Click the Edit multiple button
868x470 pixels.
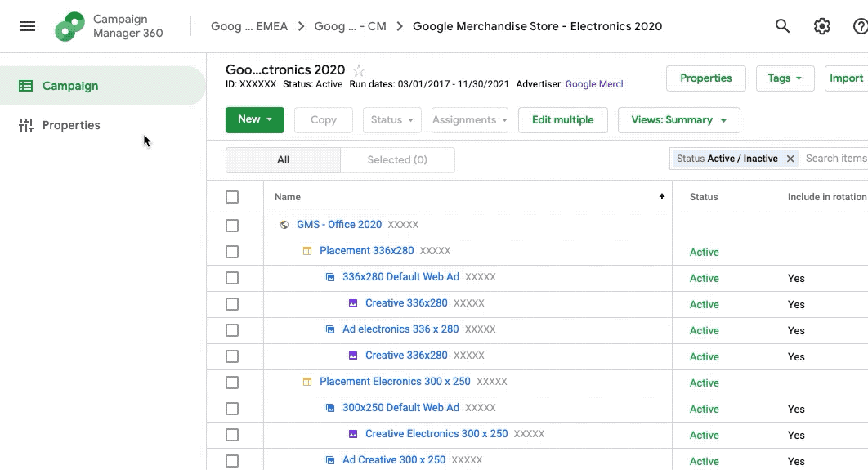pyautogui.click(x=562, y=120)
